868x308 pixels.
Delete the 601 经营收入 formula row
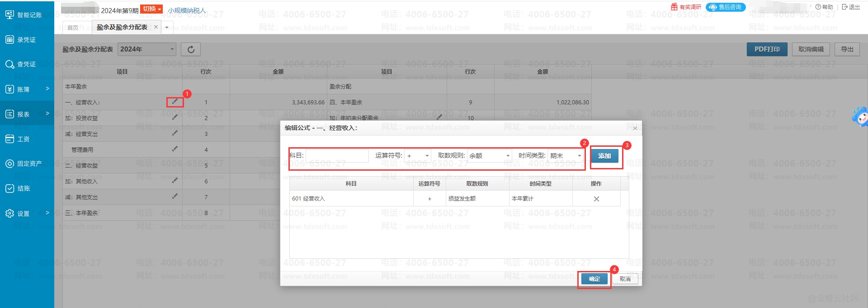(596, 199)
